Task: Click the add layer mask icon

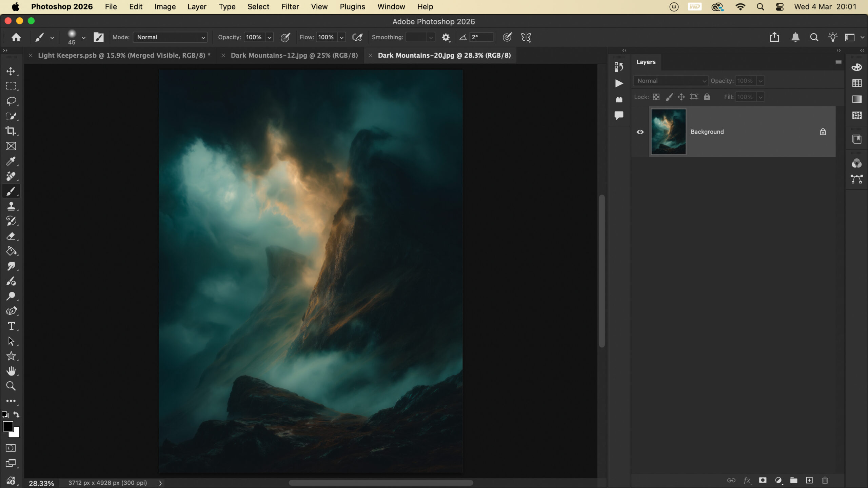Action: click(763, 480)
